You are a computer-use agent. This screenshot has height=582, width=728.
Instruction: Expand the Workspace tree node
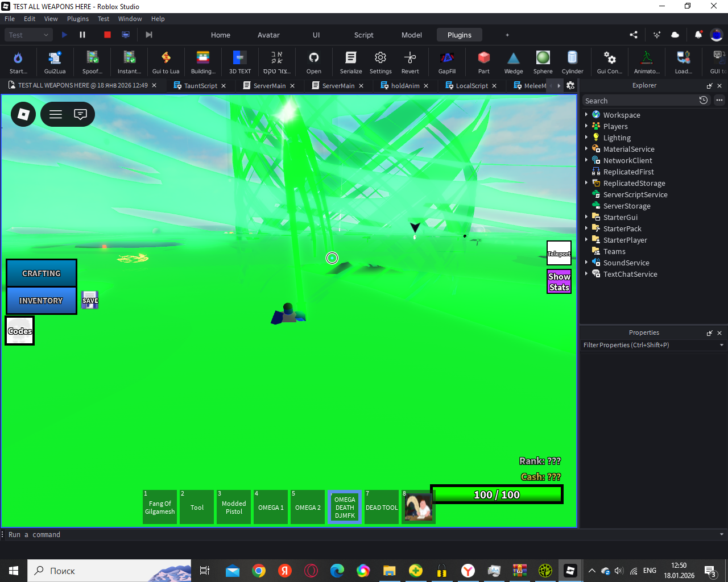586,114
